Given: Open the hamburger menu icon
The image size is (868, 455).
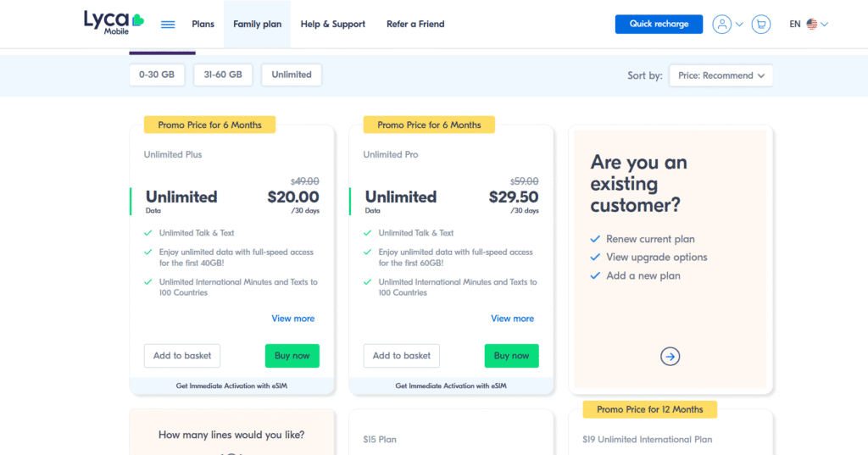Looking at the screenshot, I should tap(168, 25).
